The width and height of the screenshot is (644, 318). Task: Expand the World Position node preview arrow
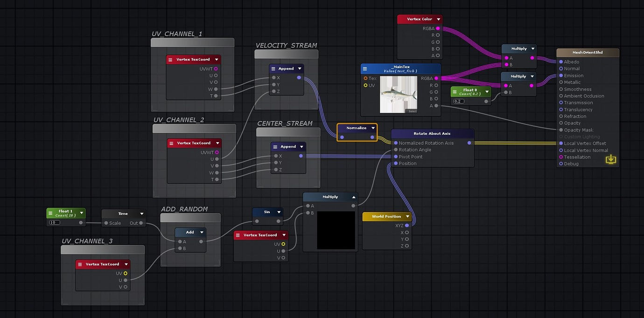tap(407, 216)
